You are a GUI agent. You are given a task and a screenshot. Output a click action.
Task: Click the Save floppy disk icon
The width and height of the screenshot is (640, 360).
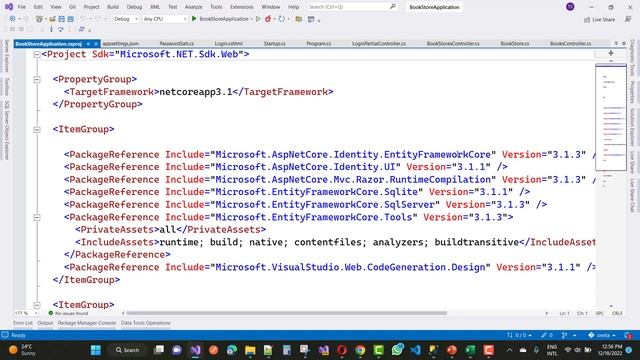click(62, 19)
